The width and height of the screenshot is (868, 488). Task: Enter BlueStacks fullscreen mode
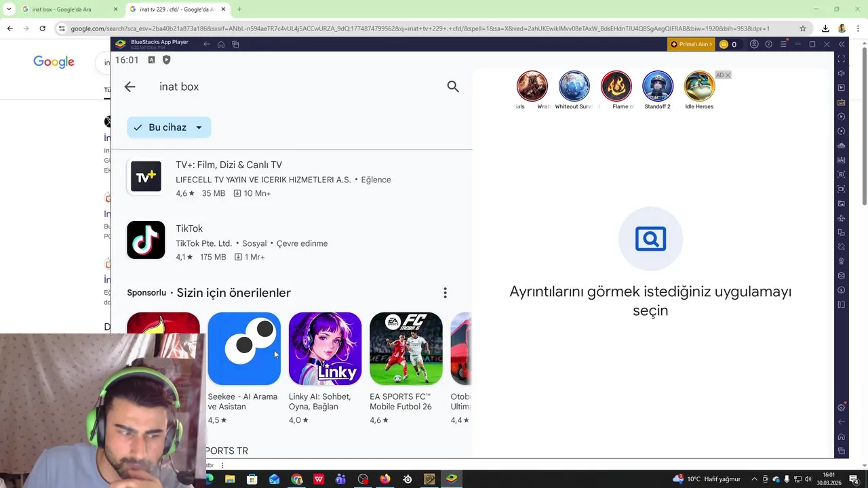[x=842, y=59]
